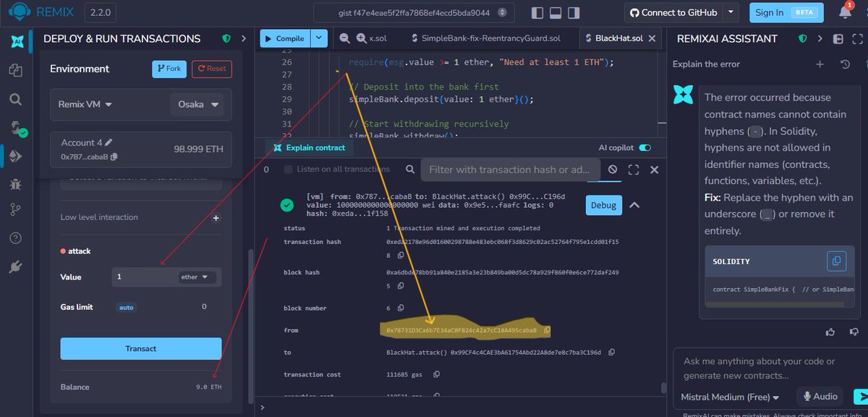This screenshot has height=417, width=868.
Task: Open the gist workspace selector dropdown
Action: coord(414,12)
